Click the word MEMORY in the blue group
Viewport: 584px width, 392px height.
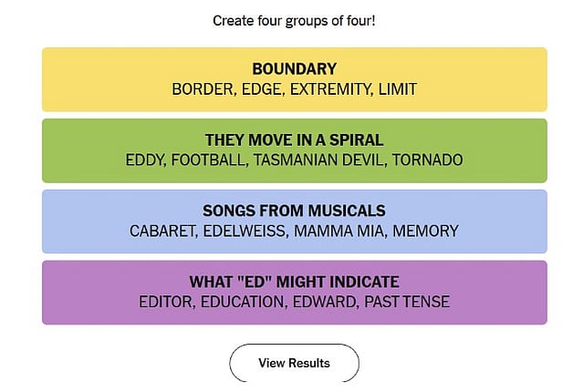425,232
